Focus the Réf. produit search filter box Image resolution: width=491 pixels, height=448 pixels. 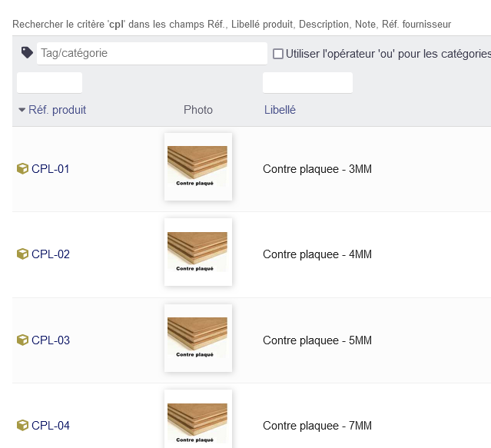49,82
